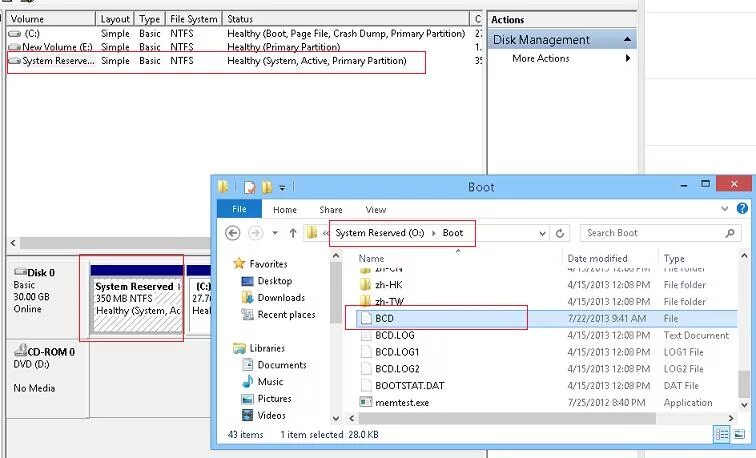
Task: Open the Help question mark icon
Action: tap(742, 208)
